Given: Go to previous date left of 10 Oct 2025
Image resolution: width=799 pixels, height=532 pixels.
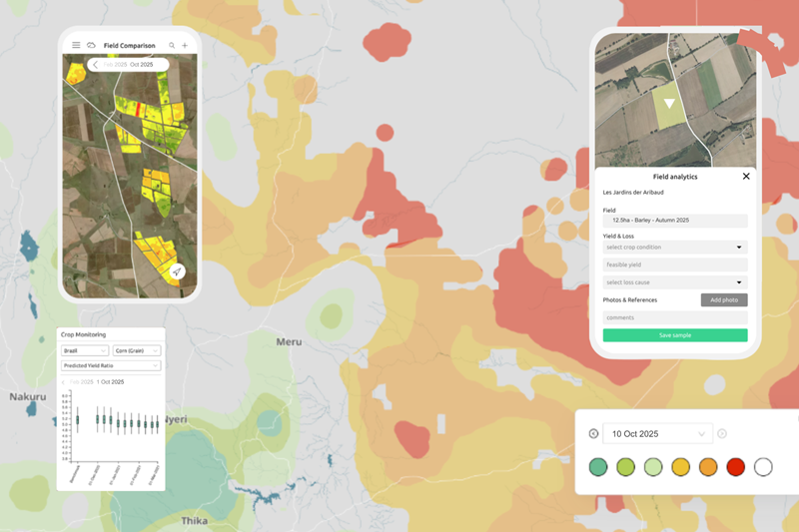Looking at the screenshot, I should point(593,434).
